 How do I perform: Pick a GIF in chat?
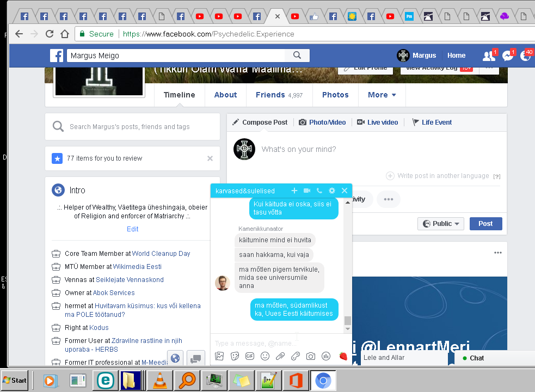click(250, 356)
